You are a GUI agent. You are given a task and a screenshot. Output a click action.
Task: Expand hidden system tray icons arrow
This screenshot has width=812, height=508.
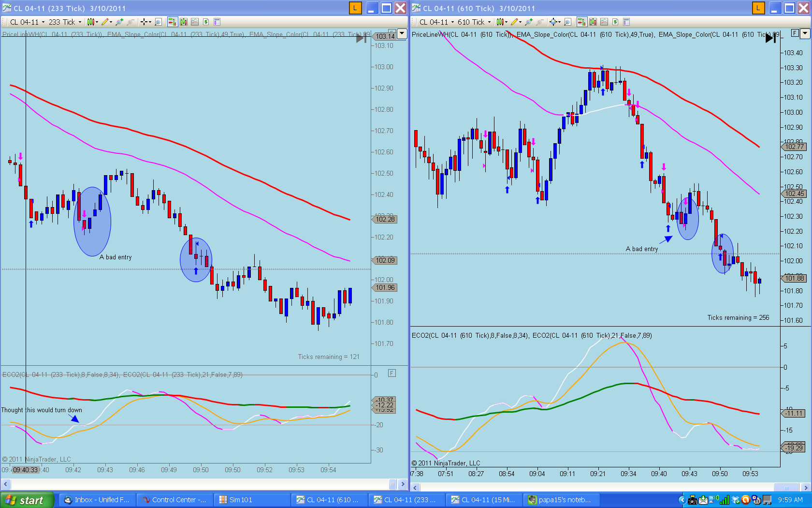pos(682,500)
